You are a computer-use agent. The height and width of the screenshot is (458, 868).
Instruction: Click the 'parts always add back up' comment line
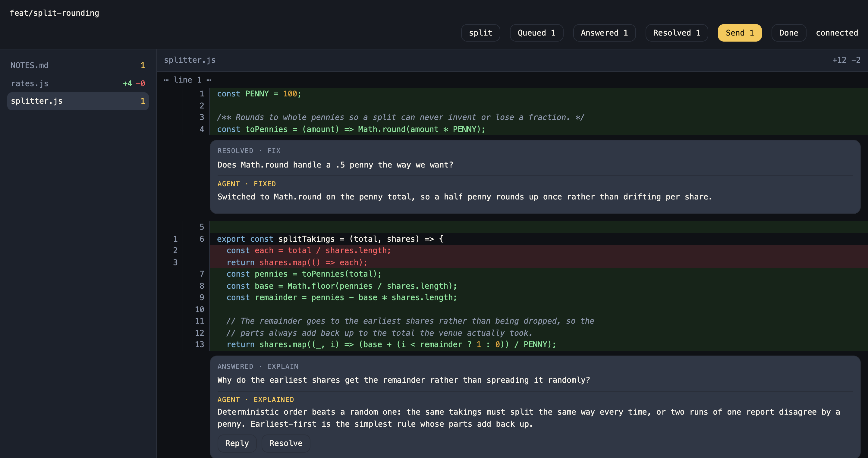tap(379, 333)
